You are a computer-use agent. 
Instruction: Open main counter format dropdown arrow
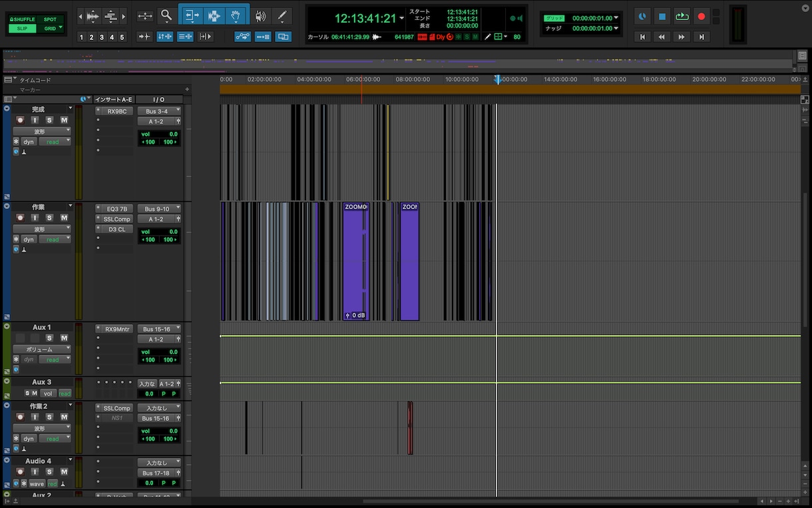(x=401, y=19)
